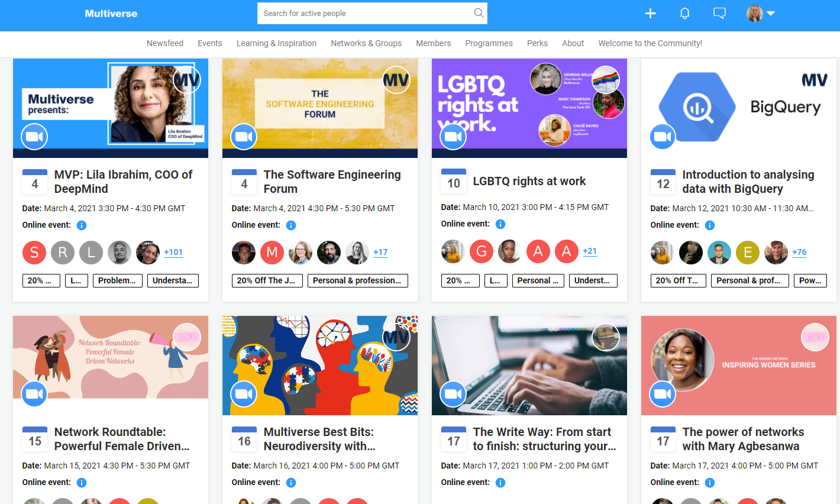Viewport: 840px width, 504px height.
Task: Click info icon on Software Engineering Forum card
Action: point(291,225)
